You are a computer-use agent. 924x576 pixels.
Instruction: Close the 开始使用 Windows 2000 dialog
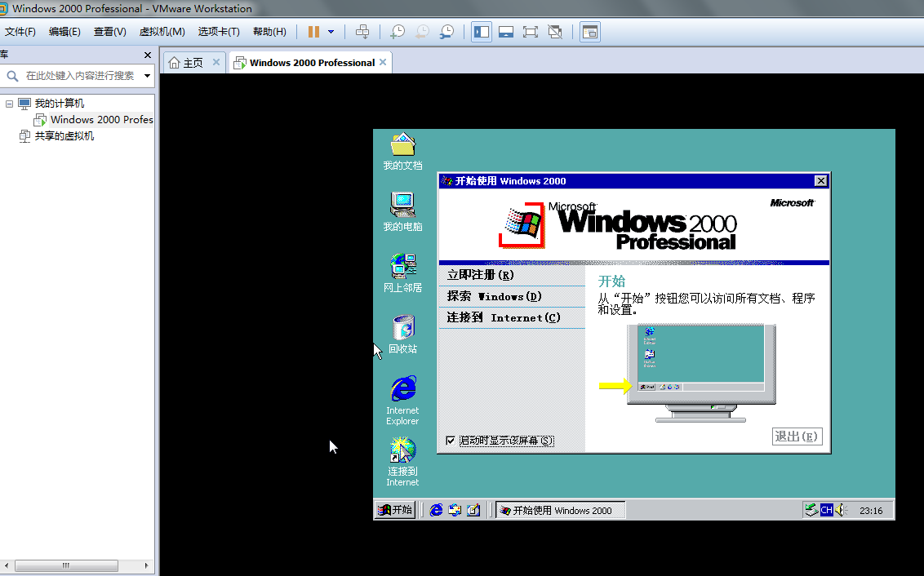click(x=820, y=181)
